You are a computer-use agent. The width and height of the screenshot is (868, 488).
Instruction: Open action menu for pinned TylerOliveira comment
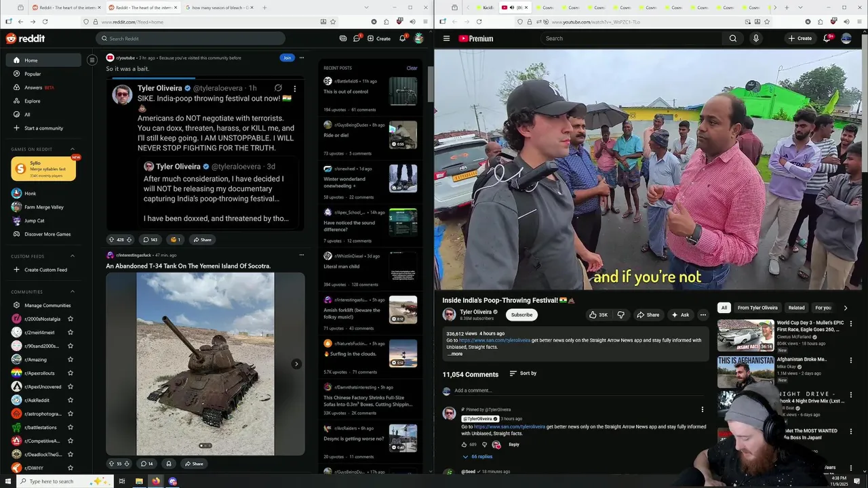(x=703, y=409)
